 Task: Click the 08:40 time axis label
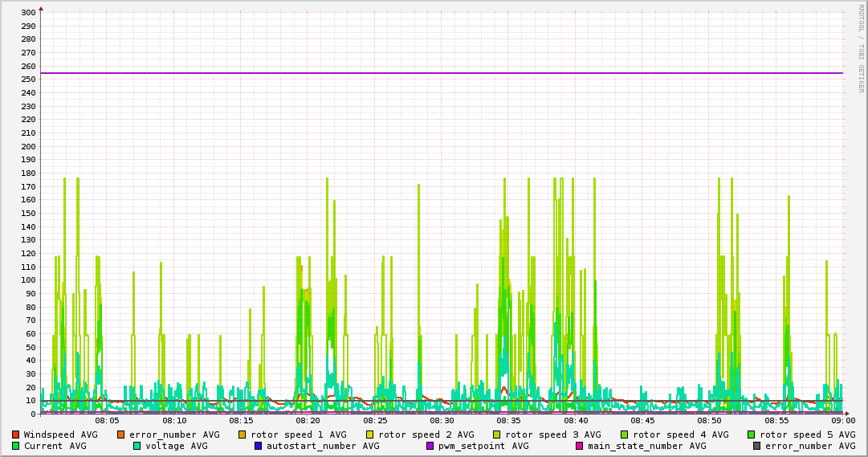tap(576, 421)
